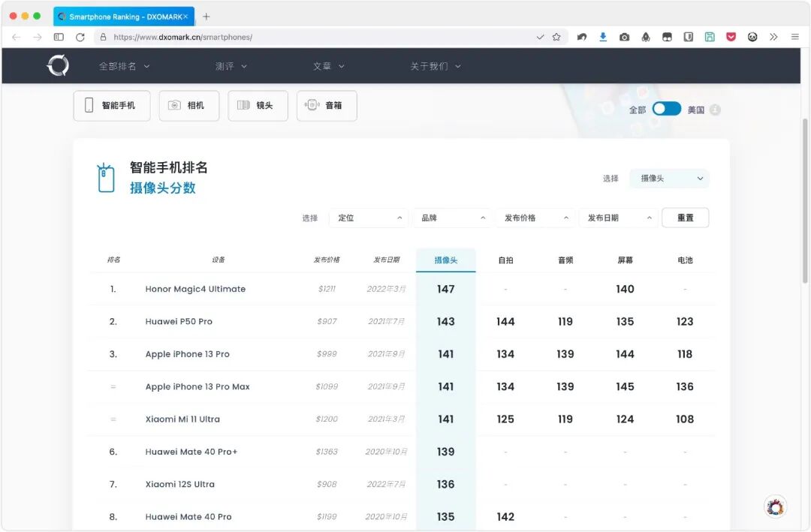Click the flame extension icon in toolbar
The image size is (811, 532).
(646, 38)
